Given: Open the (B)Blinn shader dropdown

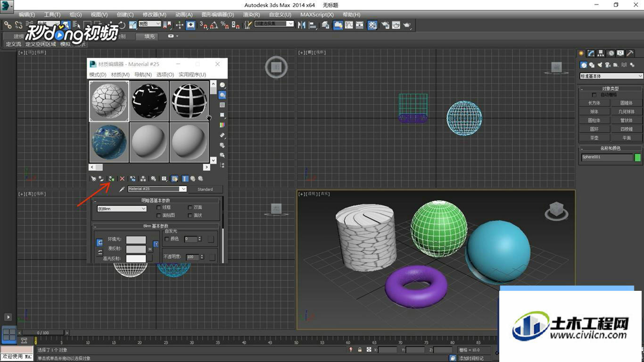Looking at the screenshot, I should point(122,208).
